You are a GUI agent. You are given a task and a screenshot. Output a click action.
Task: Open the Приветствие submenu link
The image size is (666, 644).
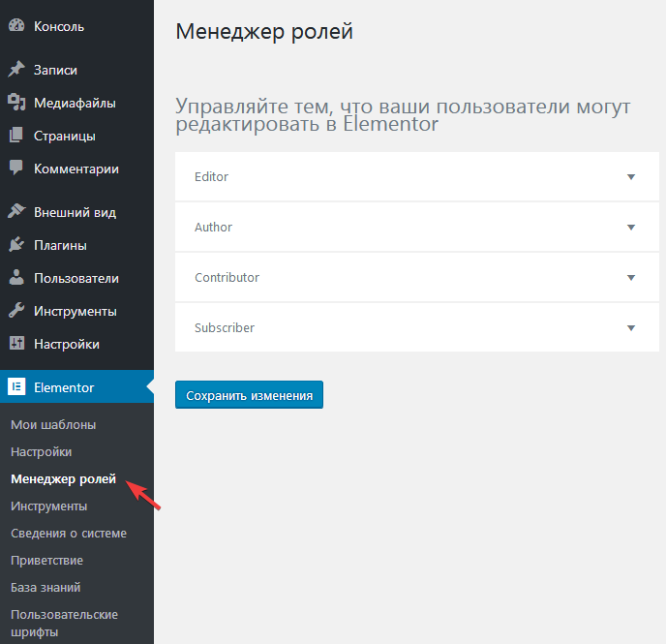click(x=46, y=561)
